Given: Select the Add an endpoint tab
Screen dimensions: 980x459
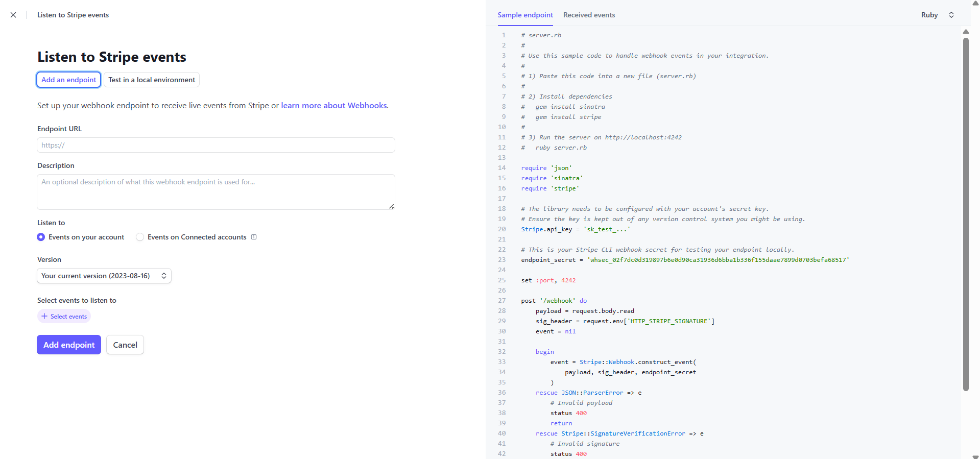Looking at the screenshot, I should [69, 80].
